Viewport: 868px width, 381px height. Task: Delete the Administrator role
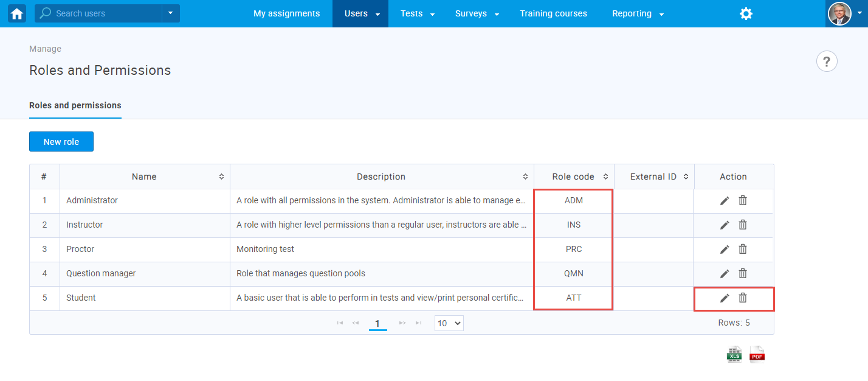pyautogui.click(x=743, y=200)
